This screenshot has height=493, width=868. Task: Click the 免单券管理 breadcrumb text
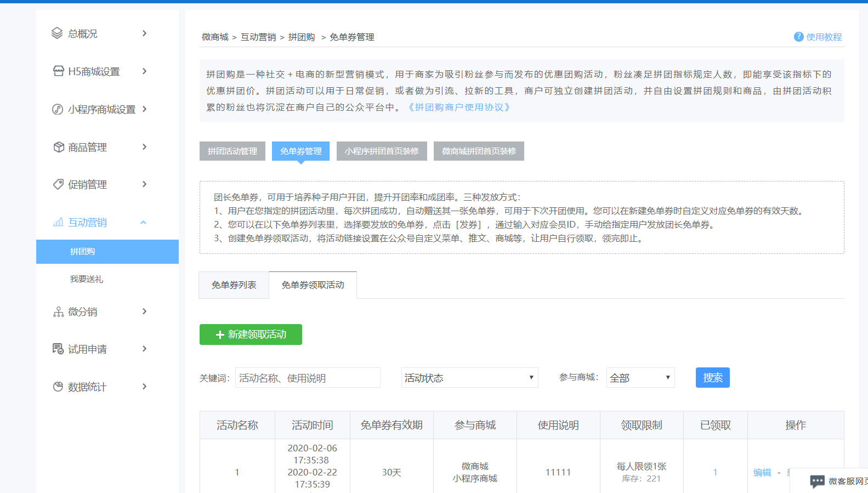(352, 37)
